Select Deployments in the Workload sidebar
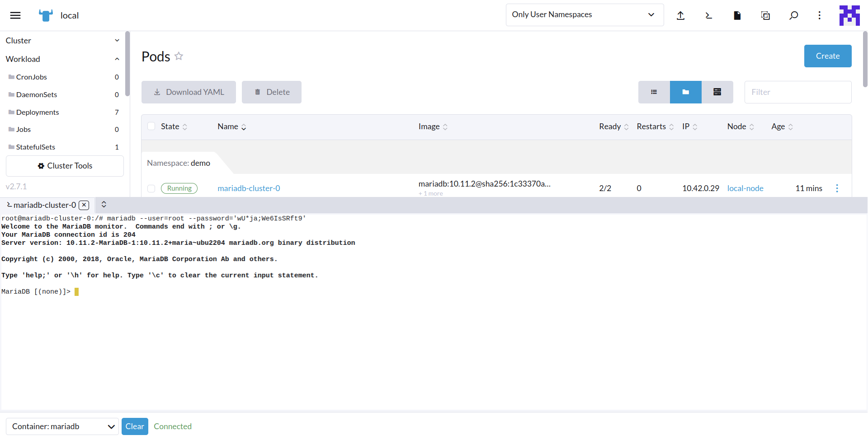868x440 pixels. coord(37,112)
